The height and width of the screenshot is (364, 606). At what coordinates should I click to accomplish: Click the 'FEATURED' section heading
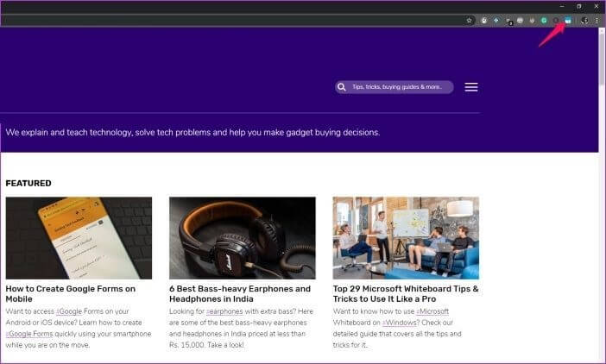point(28,184)
